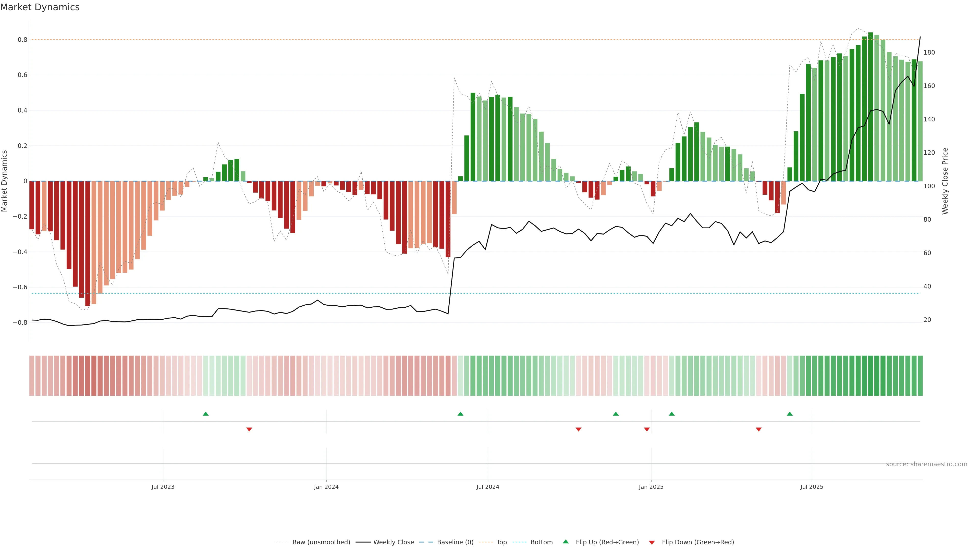
Task: Click the Flip Up marker just after Jan 2025
Action: [x=672, y=414]
